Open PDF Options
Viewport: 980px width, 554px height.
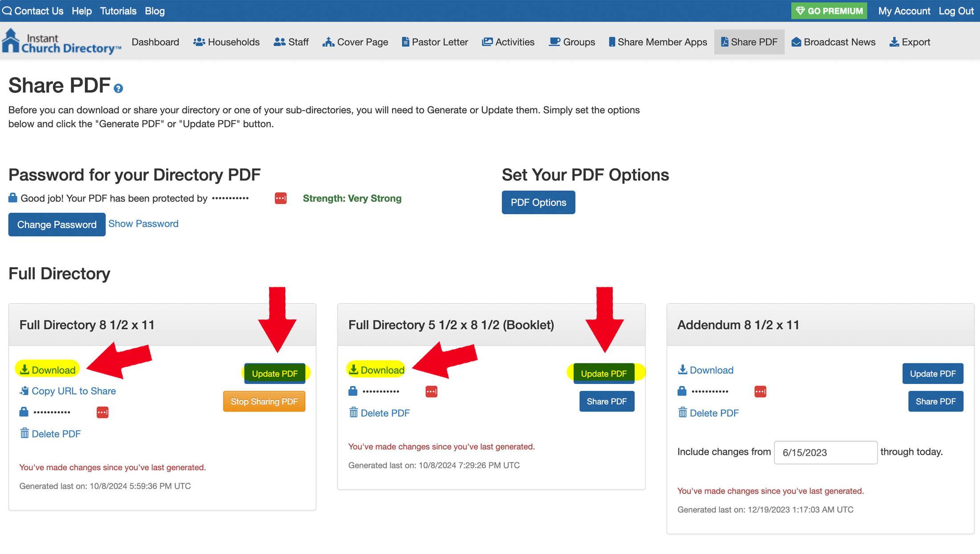pyautogui.click(x=539, y=202)
